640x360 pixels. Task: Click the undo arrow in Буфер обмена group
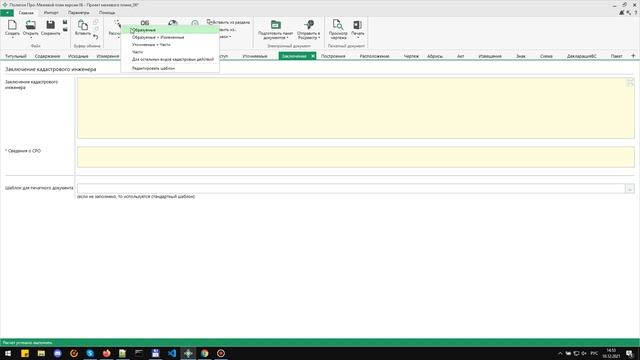(96, 37)
